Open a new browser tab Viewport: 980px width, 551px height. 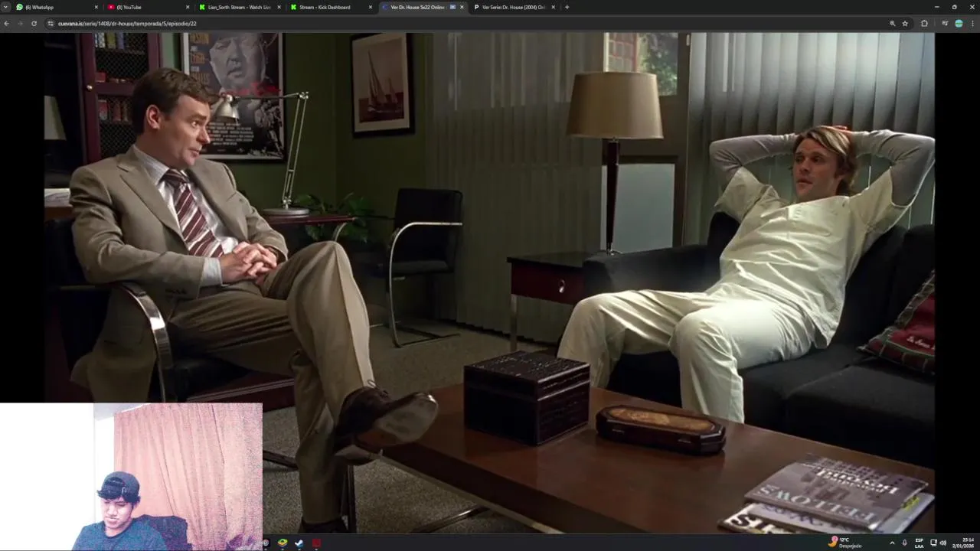pos(567,7)
